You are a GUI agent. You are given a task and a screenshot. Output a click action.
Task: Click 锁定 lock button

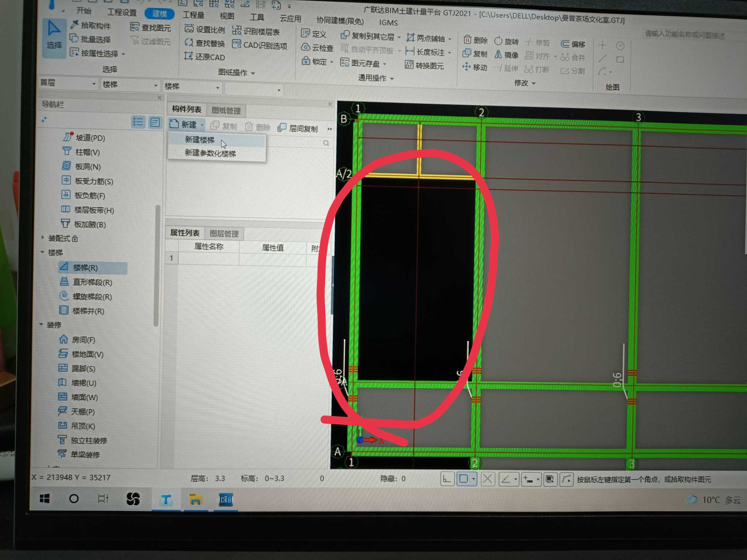(x=315, y=61)
